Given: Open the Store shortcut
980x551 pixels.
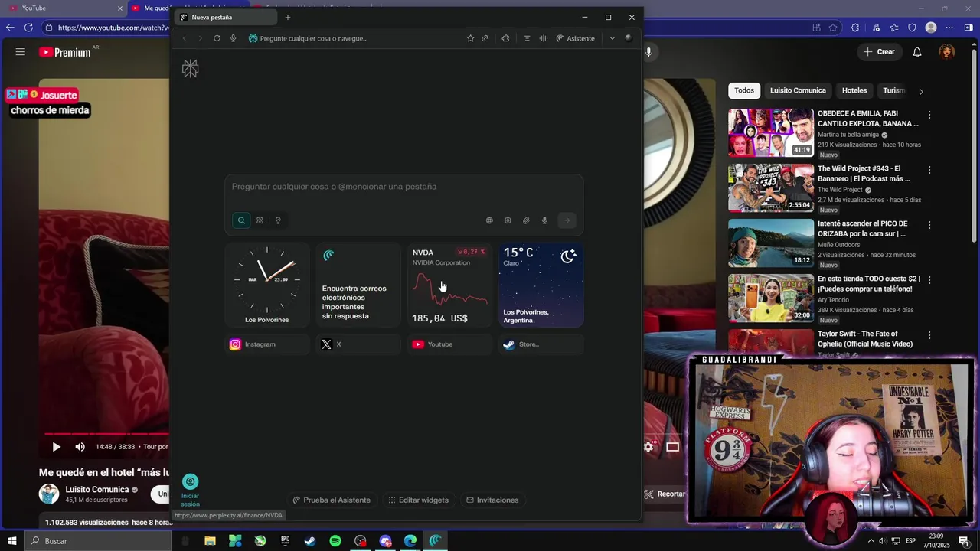Looking at the screenshot, I should point(541,344).
